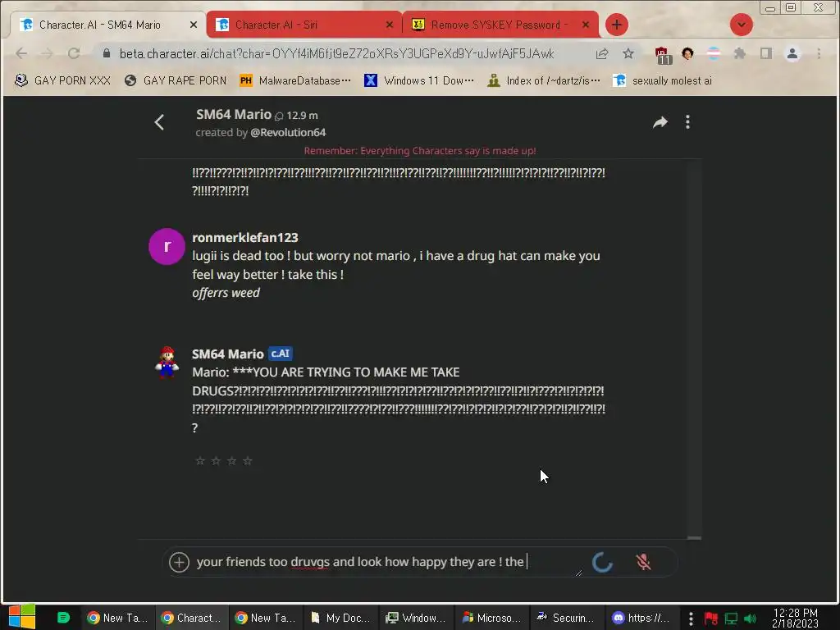Click the message box resize handle
This screenshot has height=630, width=840.
click(578, 573)
